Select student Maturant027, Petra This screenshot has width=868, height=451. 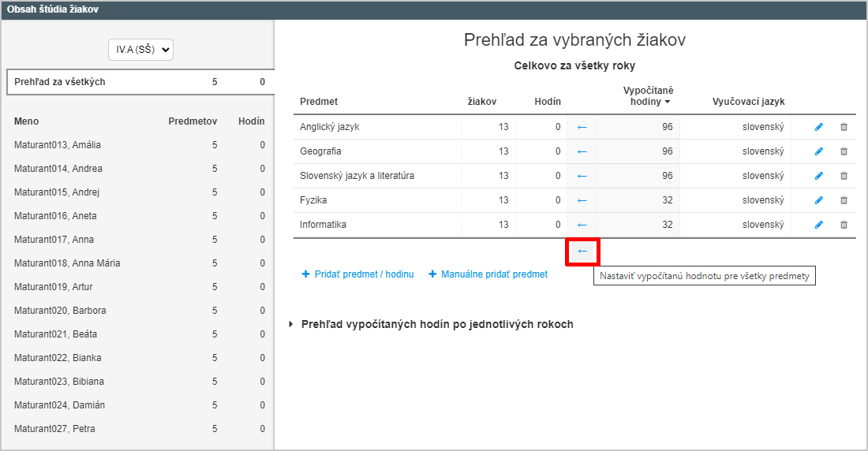point(140,429)
